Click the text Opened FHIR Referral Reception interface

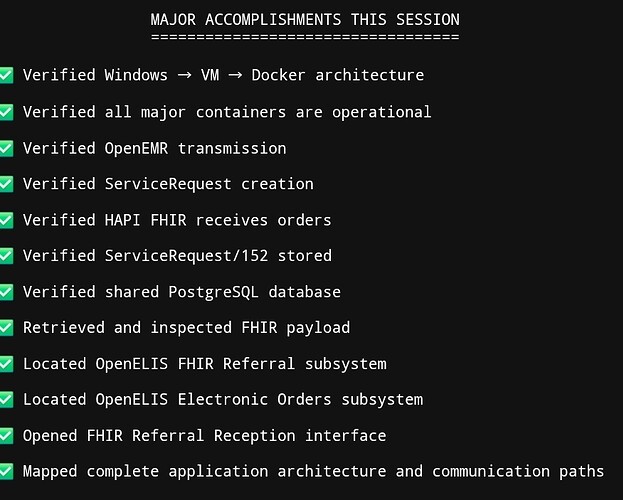(x=205, y=436)
